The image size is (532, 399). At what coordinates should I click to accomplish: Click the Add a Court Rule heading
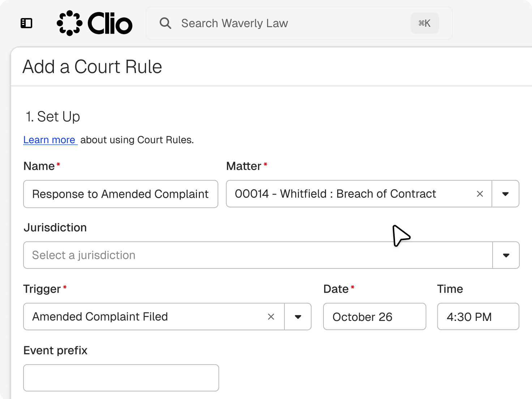93,67
